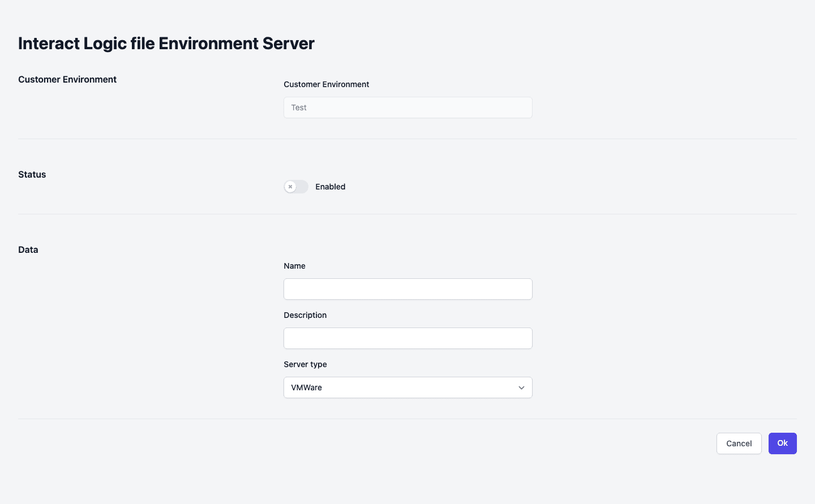Click the Name field label
The image size is (815, 504).
[294, 266]
